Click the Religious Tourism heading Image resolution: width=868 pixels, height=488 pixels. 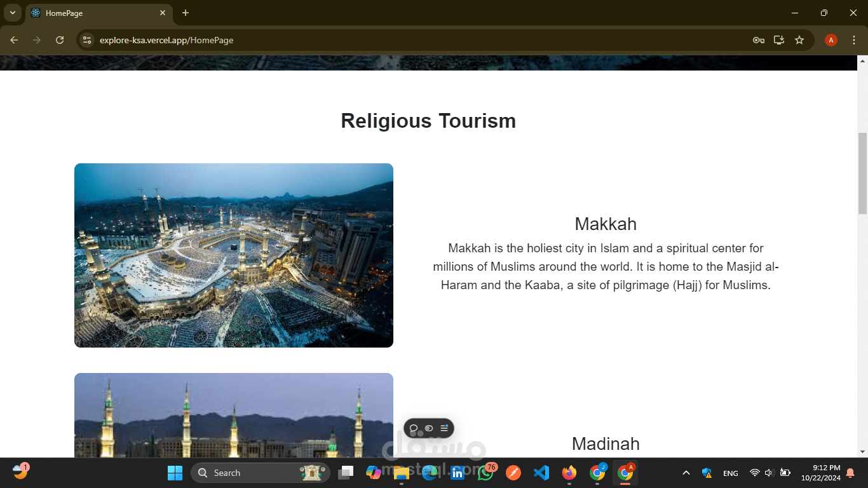click(x=428, y=121)
